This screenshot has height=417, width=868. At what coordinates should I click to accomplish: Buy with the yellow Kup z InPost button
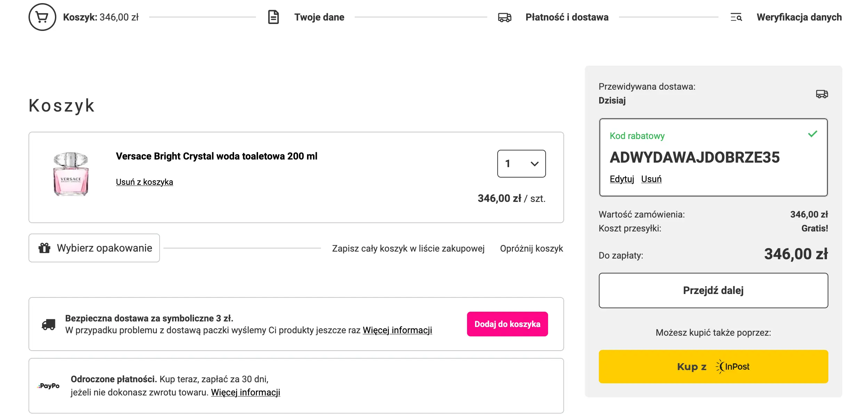pos(713,367)
